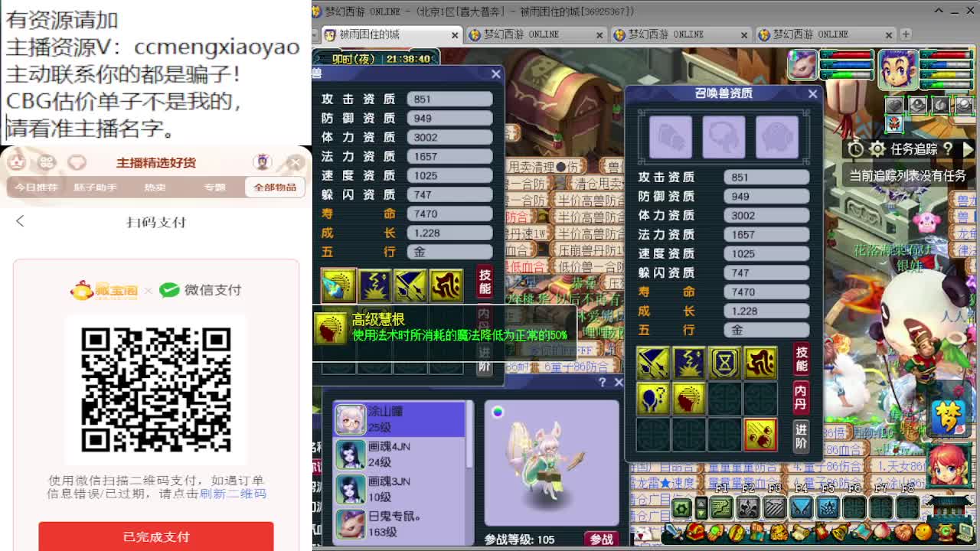Select pet 日鬼专鼠 in pet list
980x551 pixels.
pyautogui.click(x=400, y=524)
